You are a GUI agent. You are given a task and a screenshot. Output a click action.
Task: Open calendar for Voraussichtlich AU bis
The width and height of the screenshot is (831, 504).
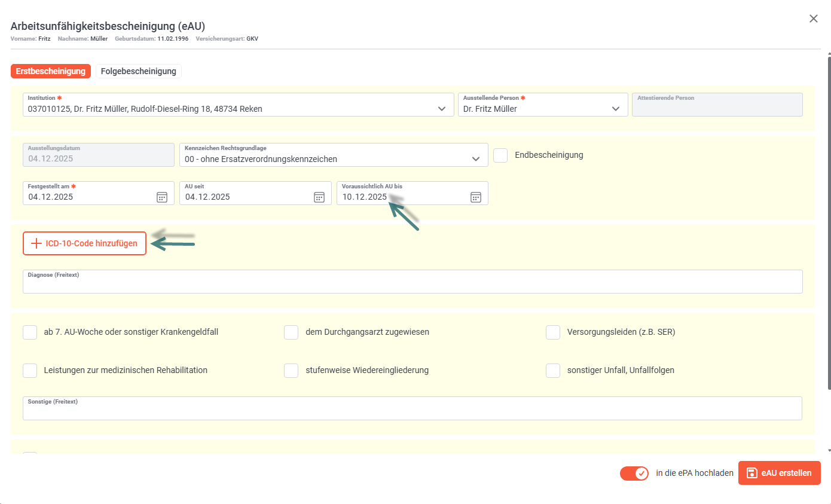point(476,197)
